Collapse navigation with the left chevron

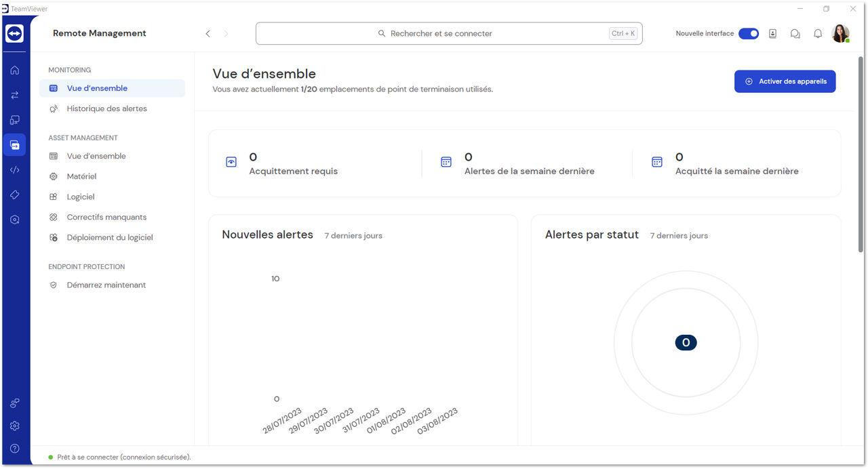coord(208,33)
